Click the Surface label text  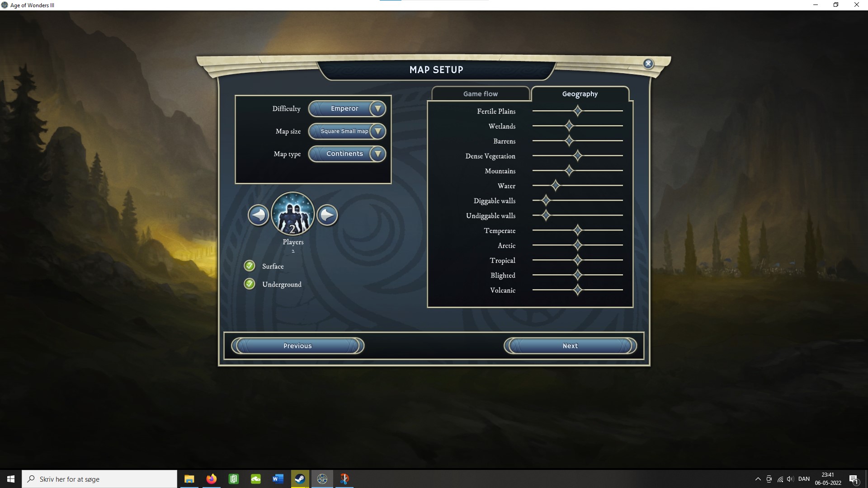273,266
